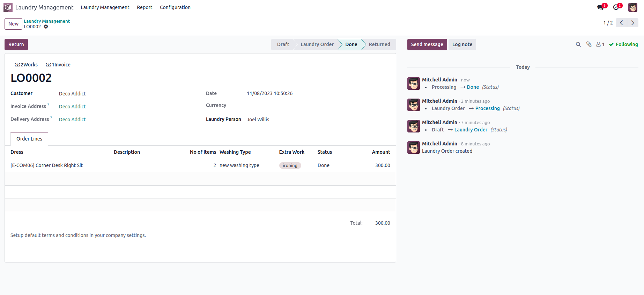Click Send message in chatter
Screen dimensions: 644x295
click(x=427, y=44)
